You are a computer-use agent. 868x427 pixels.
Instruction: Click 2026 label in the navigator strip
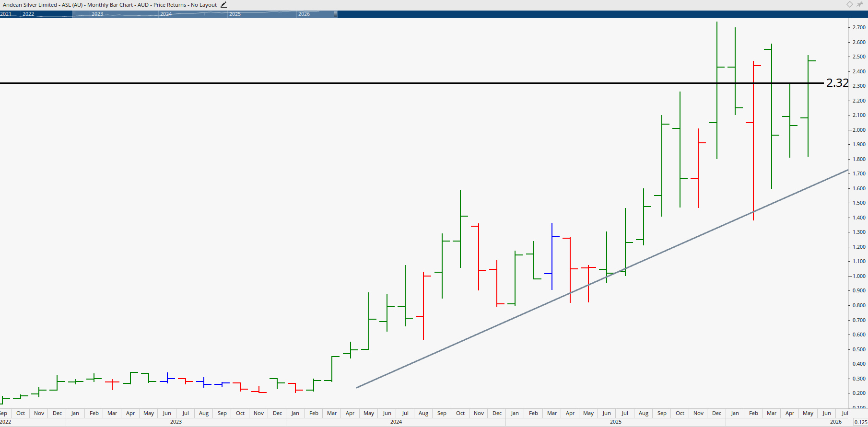pyautogui.click(x=304, y=14)
